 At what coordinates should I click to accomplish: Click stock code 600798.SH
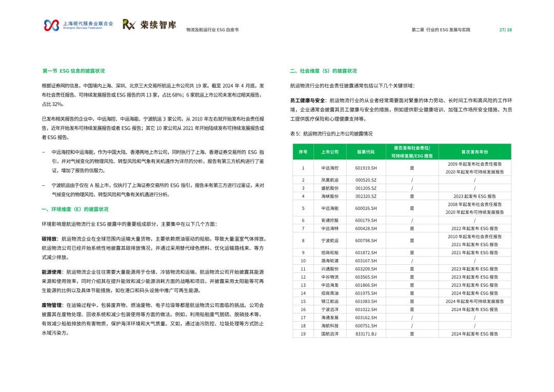tap(366, 241)
